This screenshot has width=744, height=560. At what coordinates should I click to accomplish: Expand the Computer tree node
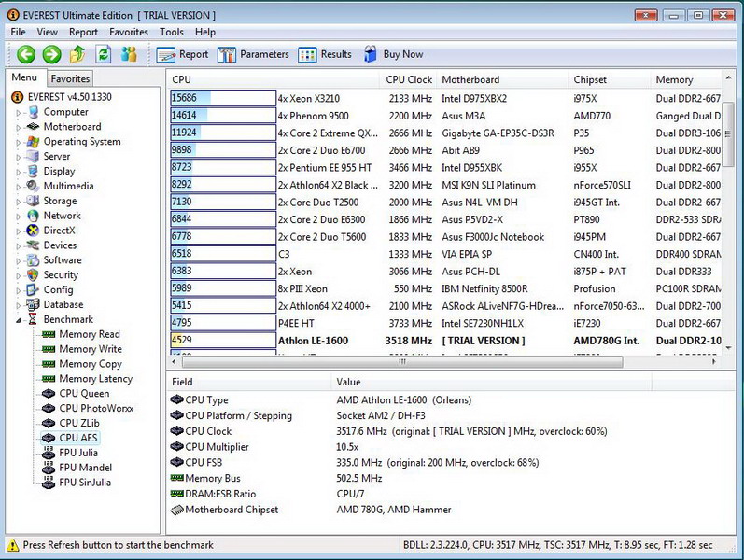click(x=17, y=113)
